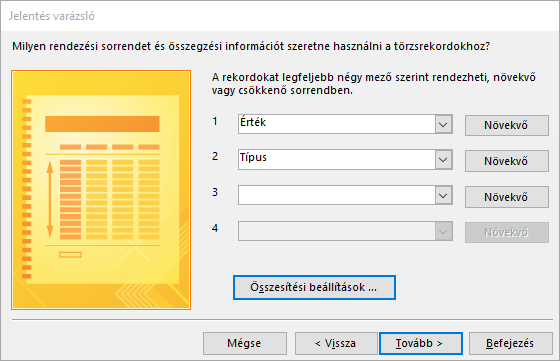The width and height of the screenshot is (560, 361).
Task: Click the Érték sort field box
Action: [x=336, y=124]
